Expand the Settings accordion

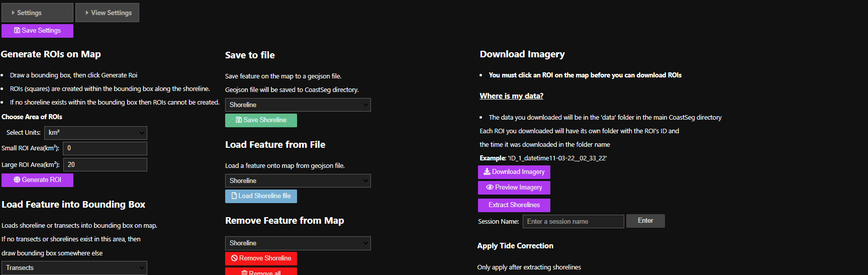pos(37,13)
